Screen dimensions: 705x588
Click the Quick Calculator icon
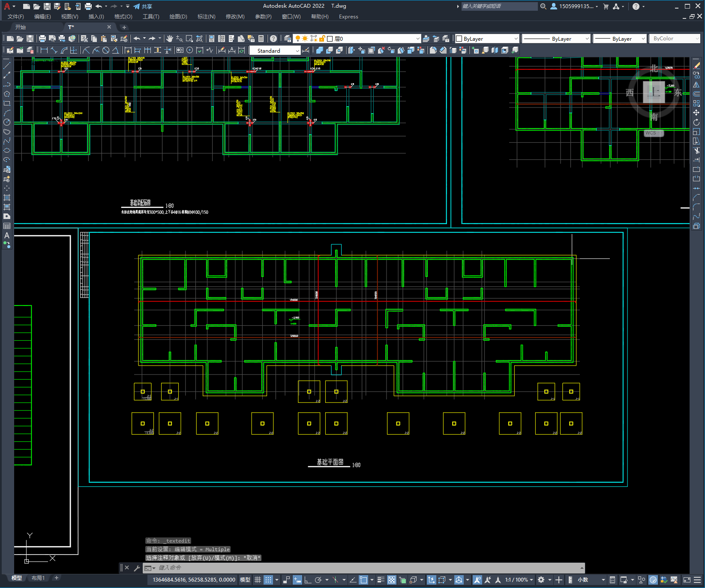[261, 39]
